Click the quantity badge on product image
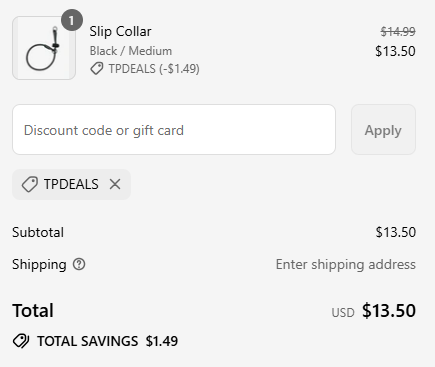 (72, 21)
